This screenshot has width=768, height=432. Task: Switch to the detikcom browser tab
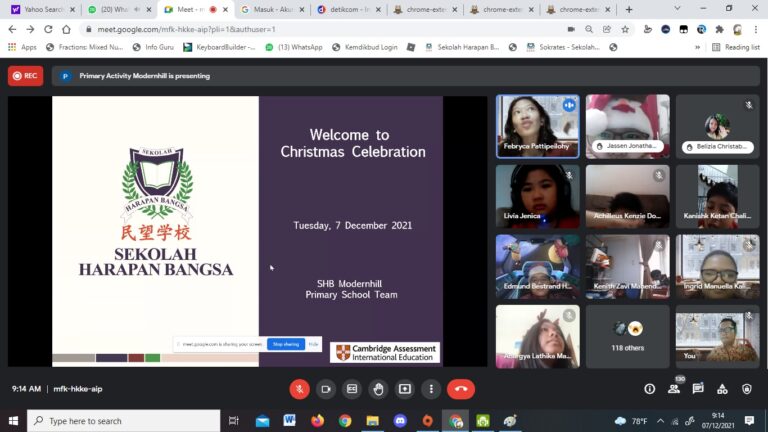point(347,9)
